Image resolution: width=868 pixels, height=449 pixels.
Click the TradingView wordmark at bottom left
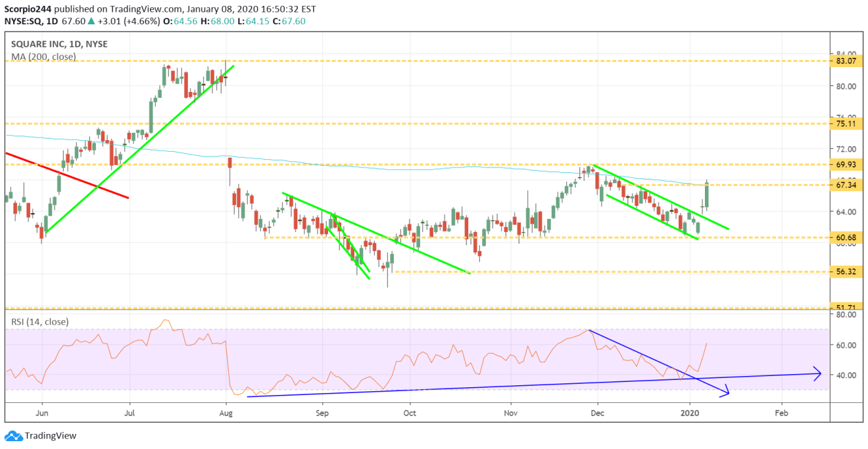pos(50,436)
